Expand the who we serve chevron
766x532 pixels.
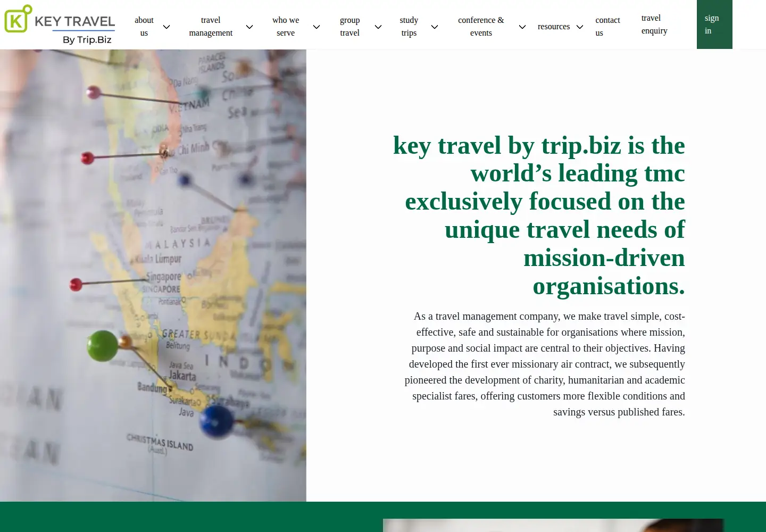[x=317, y=27]
